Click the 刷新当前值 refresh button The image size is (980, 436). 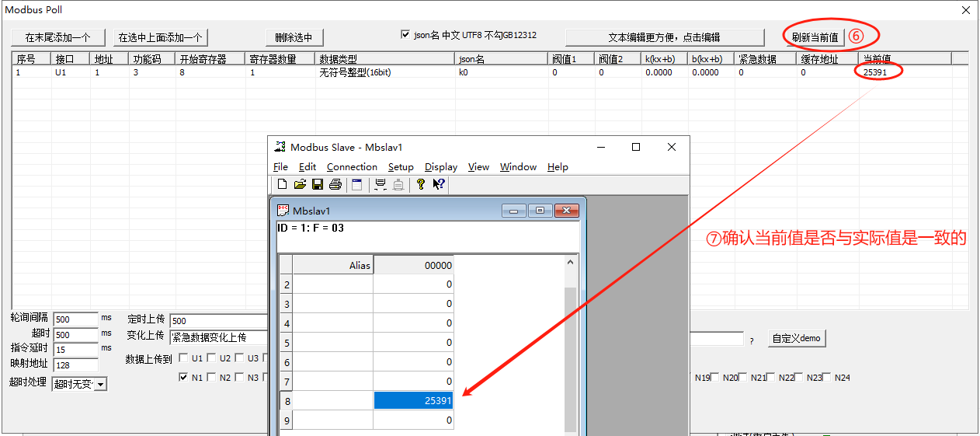tap(815, 37)
